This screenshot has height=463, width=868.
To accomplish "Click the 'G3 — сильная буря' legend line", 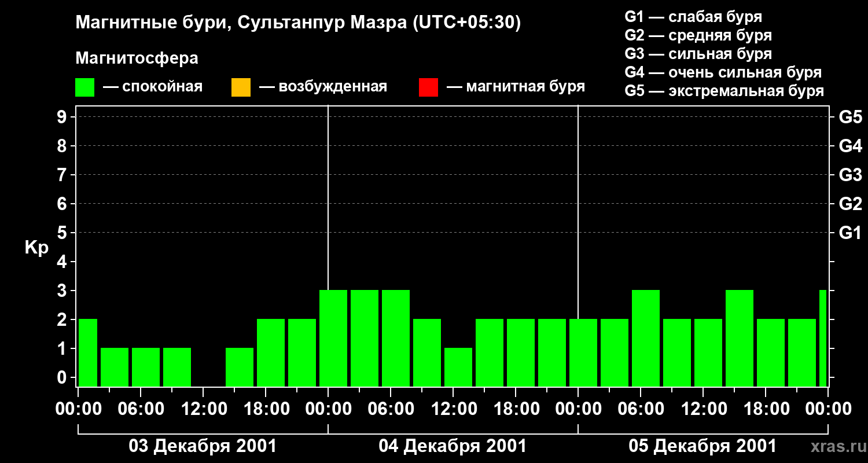I will pyautogui.click(x=698, y=54).
